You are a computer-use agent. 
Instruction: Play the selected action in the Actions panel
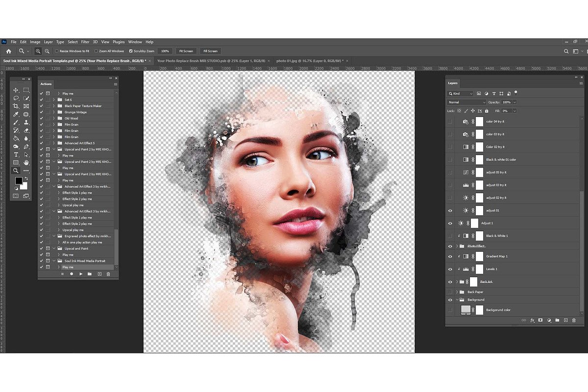point(81,274)
